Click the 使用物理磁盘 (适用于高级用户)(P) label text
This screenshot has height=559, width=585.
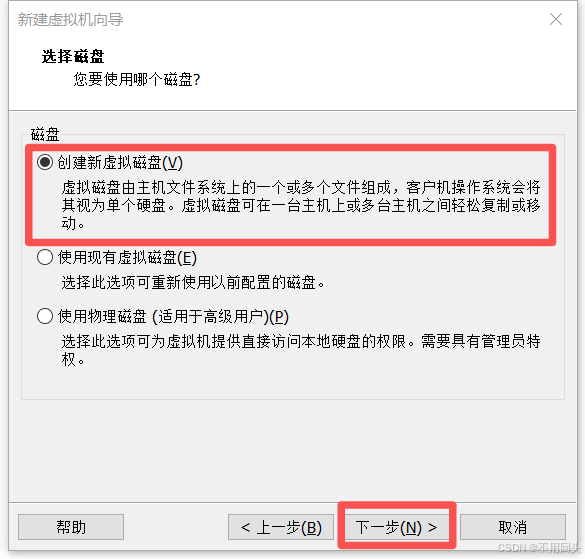[x=173, y=316]
